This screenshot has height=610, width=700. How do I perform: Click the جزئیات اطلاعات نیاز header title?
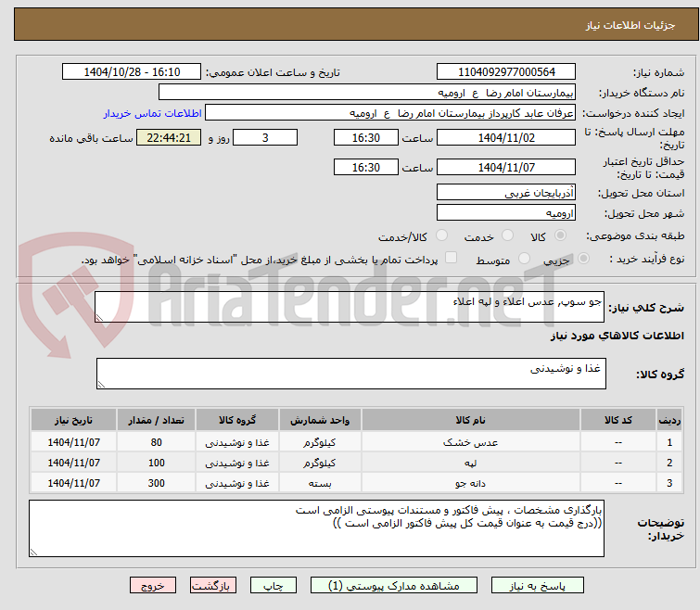(x=630, y=25)
